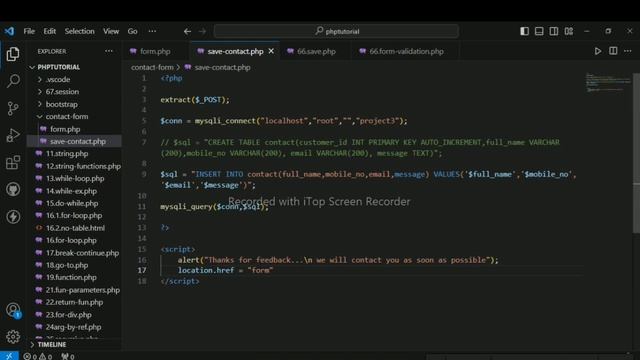The height and width of the screenshot is (360, 640).
Task: Click save-contact.php in the breadcrumb
Action: [x=222, y=67]
